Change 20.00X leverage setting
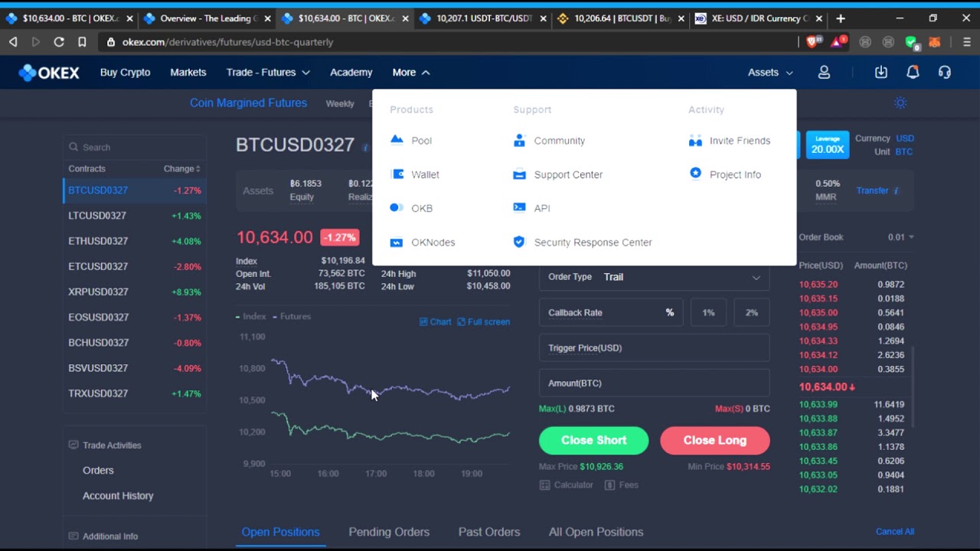Image resolution: width=980 pixels, height=551 pixels. point(827,145)
